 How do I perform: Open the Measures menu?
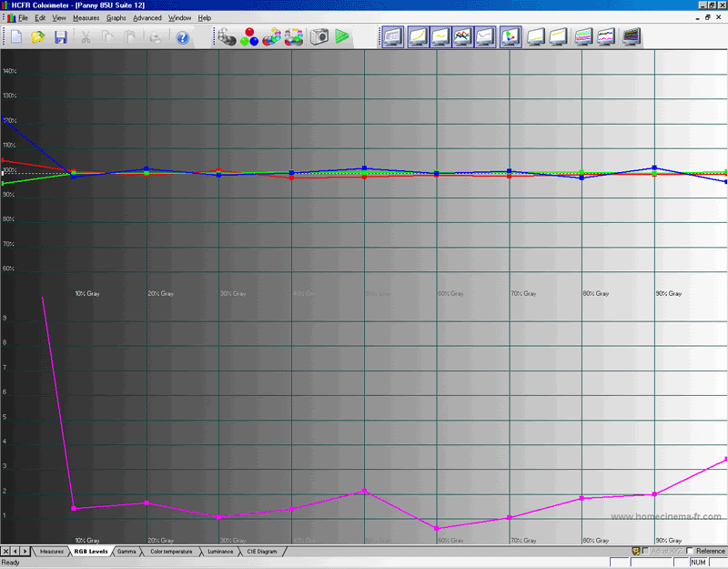click(86, 18)
